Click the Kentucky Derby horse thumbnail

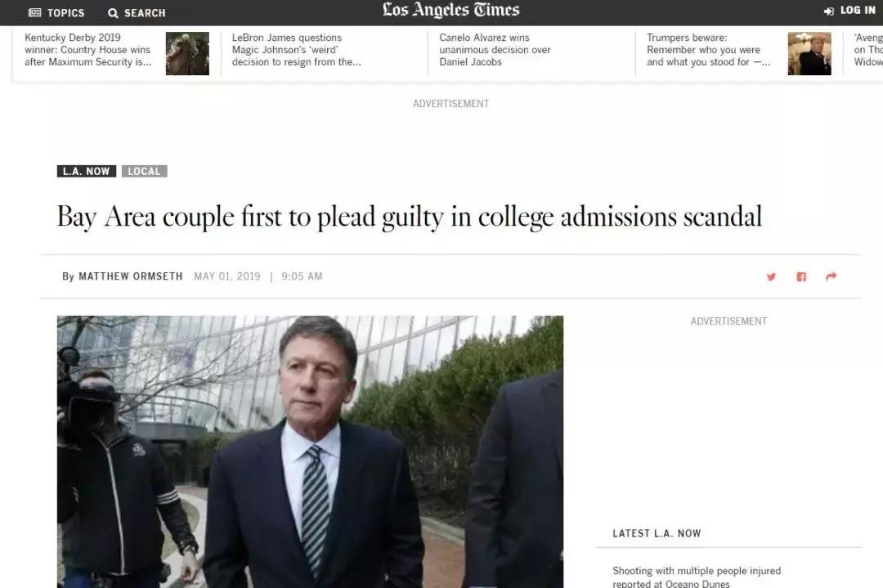pos(187,54)
